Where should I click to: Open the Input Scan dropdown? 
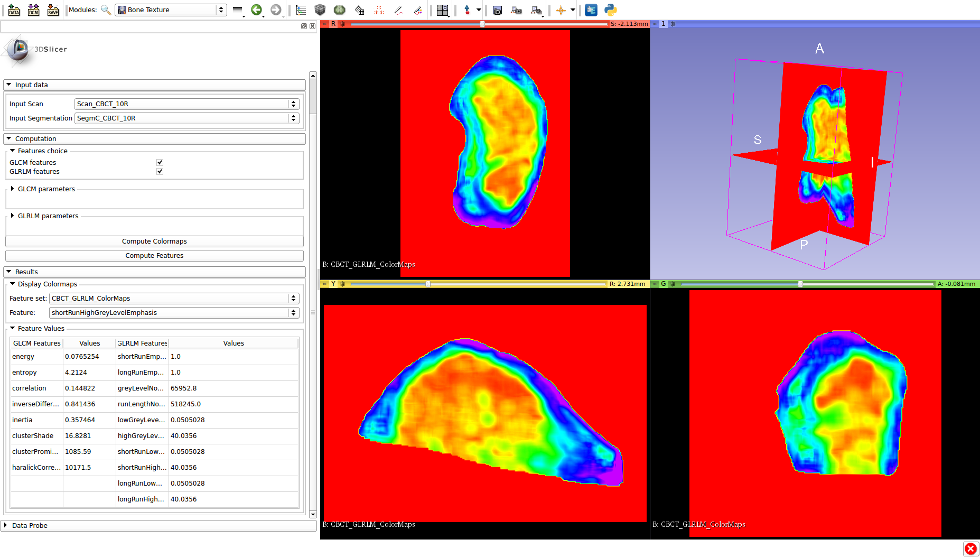pyautogui.click(x=186, y=104)
